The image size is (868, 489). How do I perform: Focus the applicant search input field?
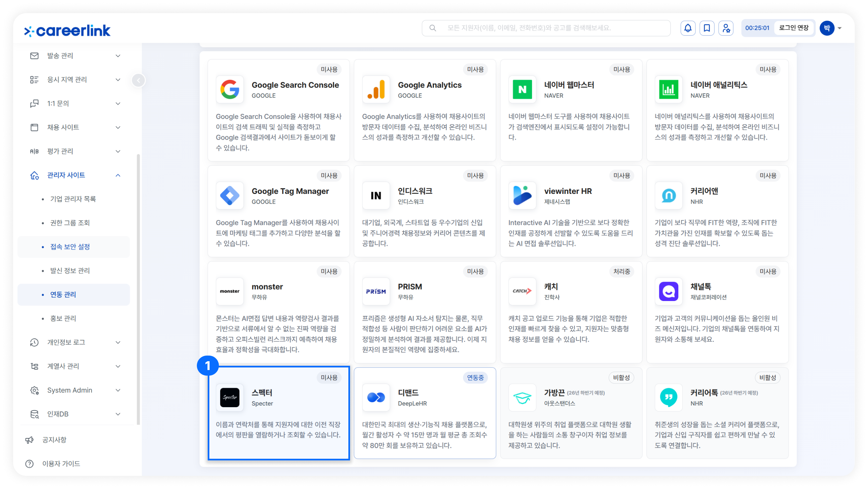click(546, 28)
